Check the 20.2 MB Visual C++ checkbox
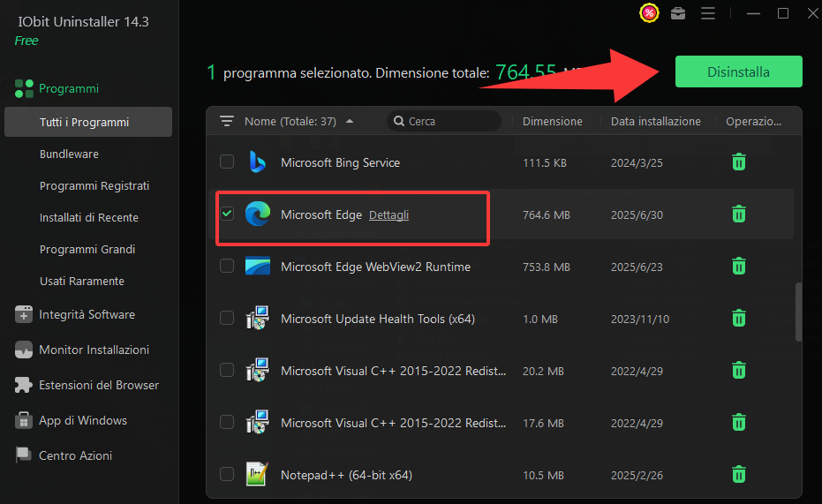The width and height of the screenshot is (822, 504). click(x=227, y=370)
